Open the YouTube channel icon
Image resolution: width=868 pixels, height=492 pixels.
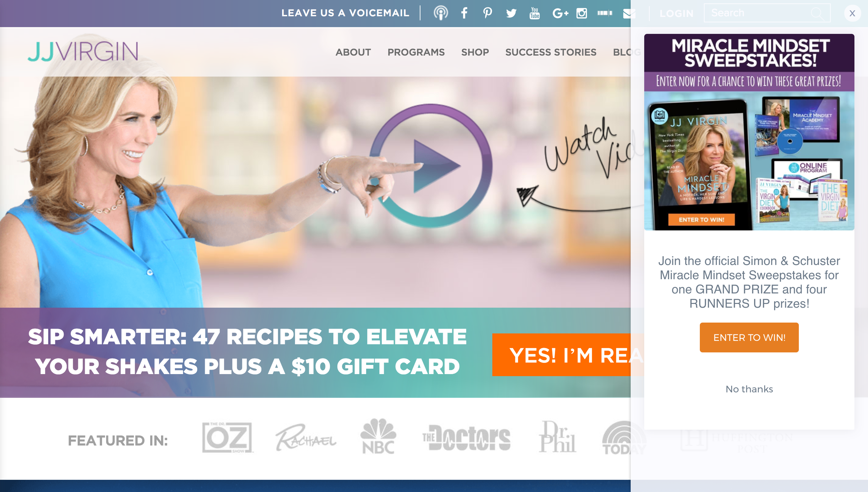tap(535, 13)
